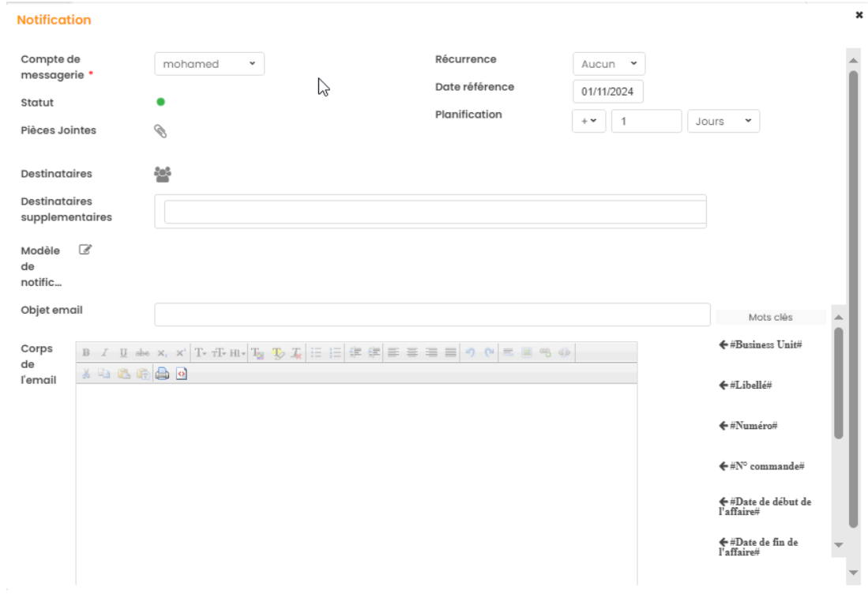Viewport: 868px width, 602px height.
Task: Click the print icon in editor toolbar
Action: [162, 374]
